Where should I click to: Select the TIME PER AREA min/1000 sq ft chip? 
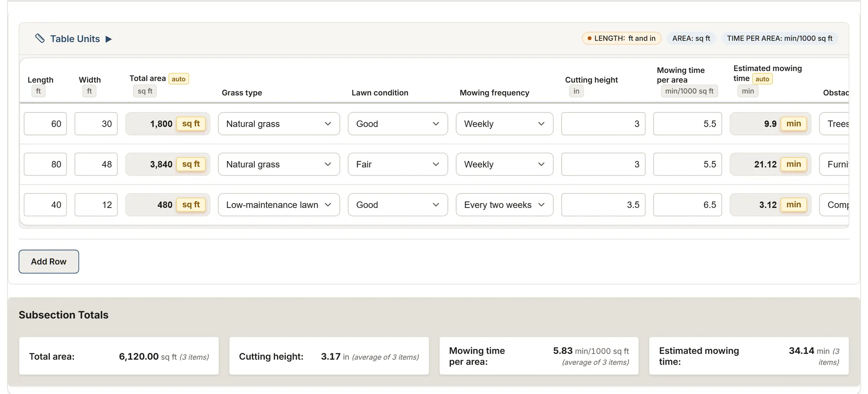[779, 38]
